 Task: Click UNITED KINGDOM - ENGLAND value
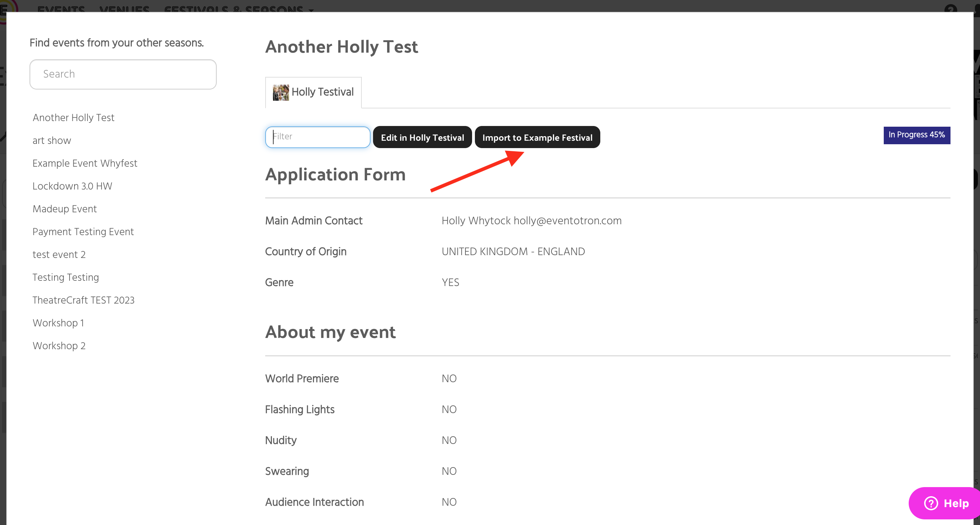point(513,252)
